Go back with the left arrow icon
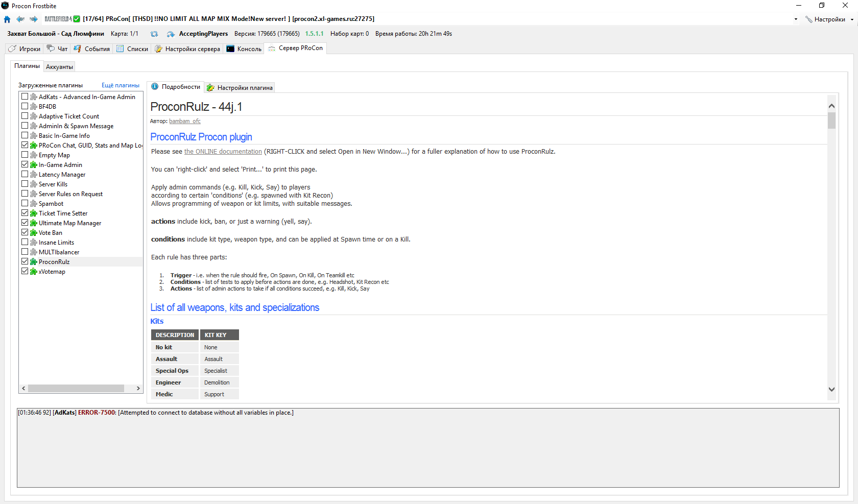The height and width of the screenshot is (504, 858). (20, 19)
